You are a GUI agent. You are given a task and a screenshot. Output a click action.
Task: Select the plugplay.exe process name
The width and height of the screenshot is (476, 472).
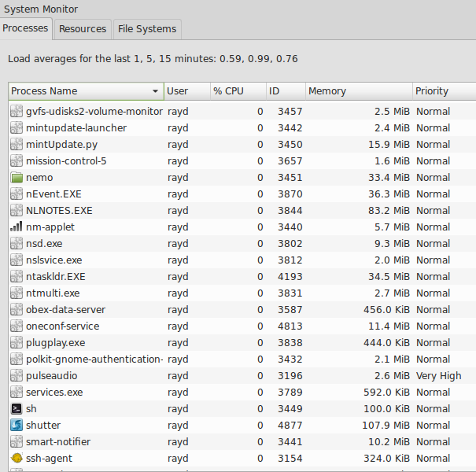(x=56, y=343)
